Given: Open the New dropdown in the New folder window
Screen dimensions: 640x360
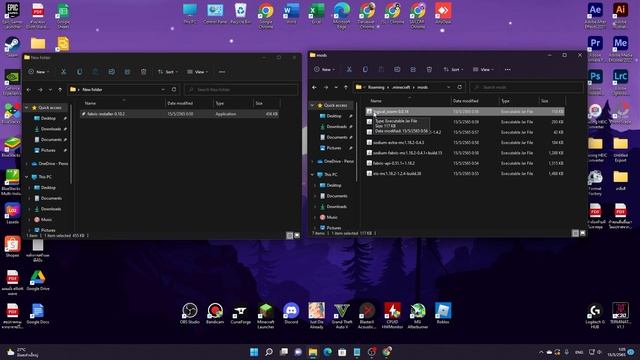Looking at the screenshot, I should pyautogui.click(x=39, y=72).
